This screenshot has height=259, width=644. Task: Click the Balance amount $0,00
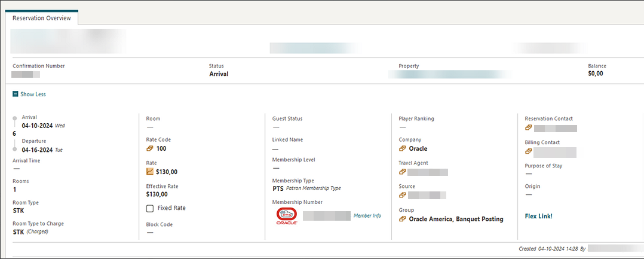pyautogui.click(x=596, y=74)
